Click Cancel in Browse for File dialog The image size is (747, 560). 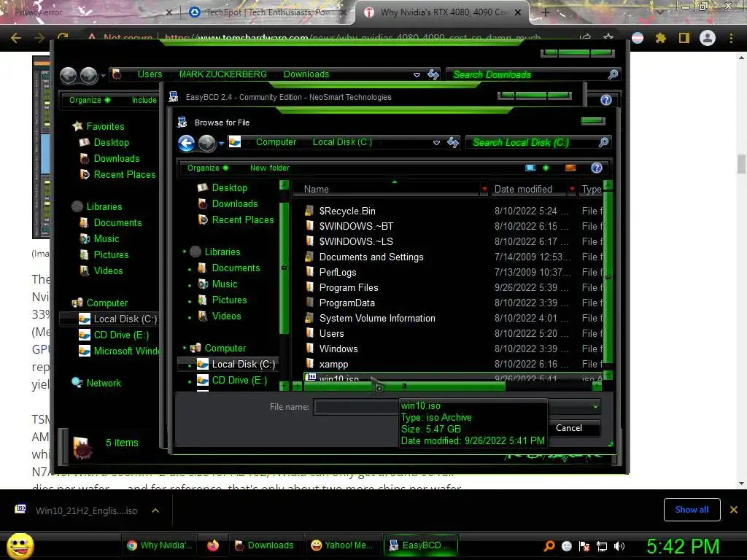tap(569, 427)
